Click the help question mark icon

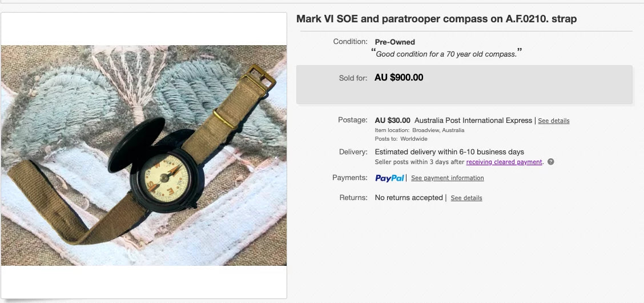pos(551,162)
